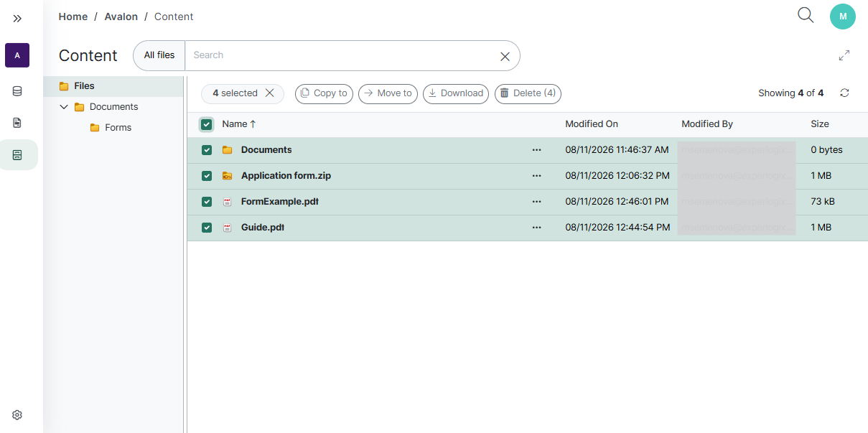Sort by Size column header
The image size is (868, 433).
(x=820, y=124)
